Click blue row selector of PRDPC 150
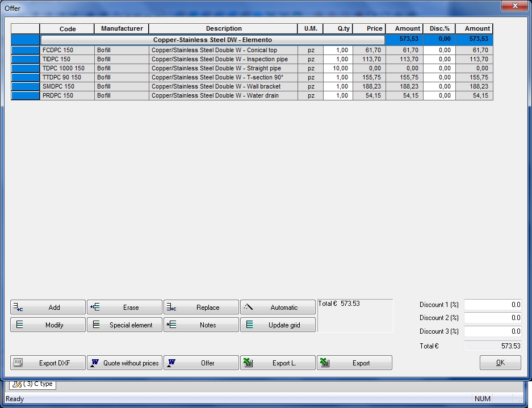The image size is (532, 408). 26,96
